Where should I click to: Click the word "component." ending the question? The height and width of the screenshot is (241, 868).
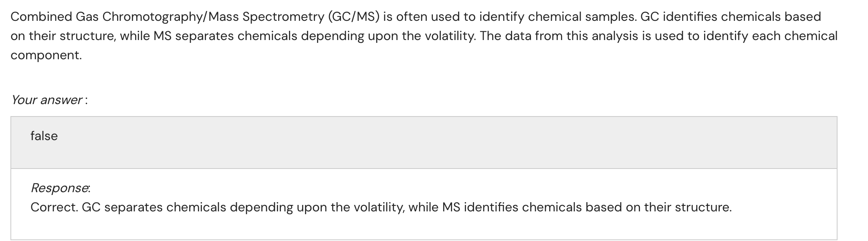[x=46, y=55]
